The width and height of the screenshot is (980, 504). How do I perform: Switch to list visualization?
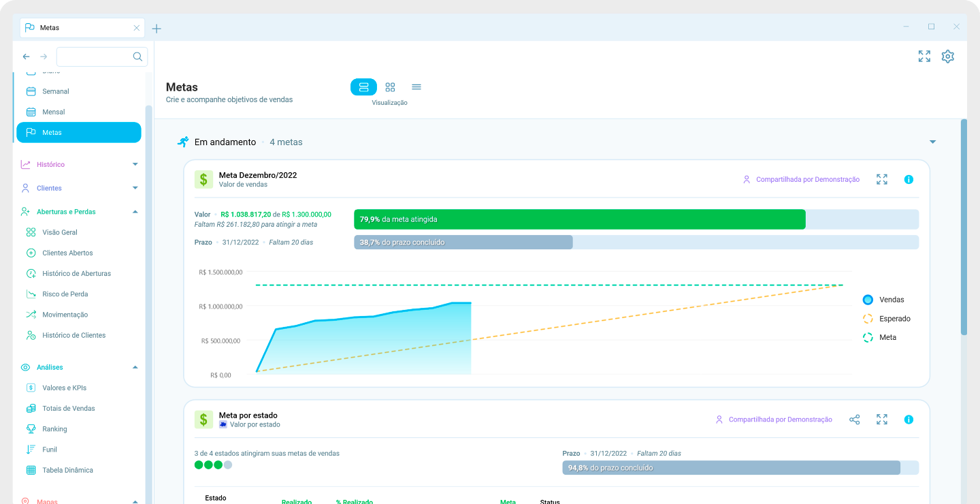(x=416, y=87)
